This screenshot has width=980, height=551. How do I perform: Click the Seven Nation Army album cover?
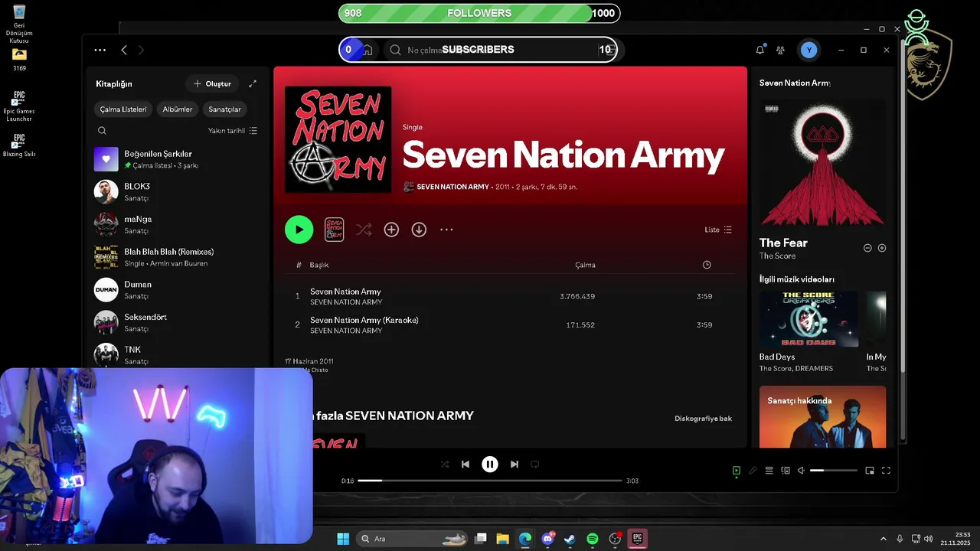(338, 139)
